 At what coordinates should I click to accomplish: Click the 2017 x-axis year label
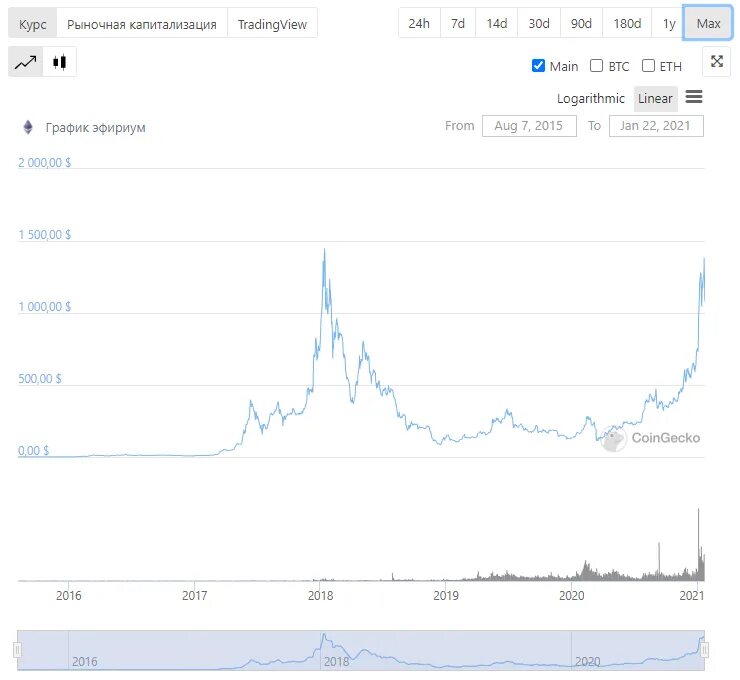click(x=194, y=596)
